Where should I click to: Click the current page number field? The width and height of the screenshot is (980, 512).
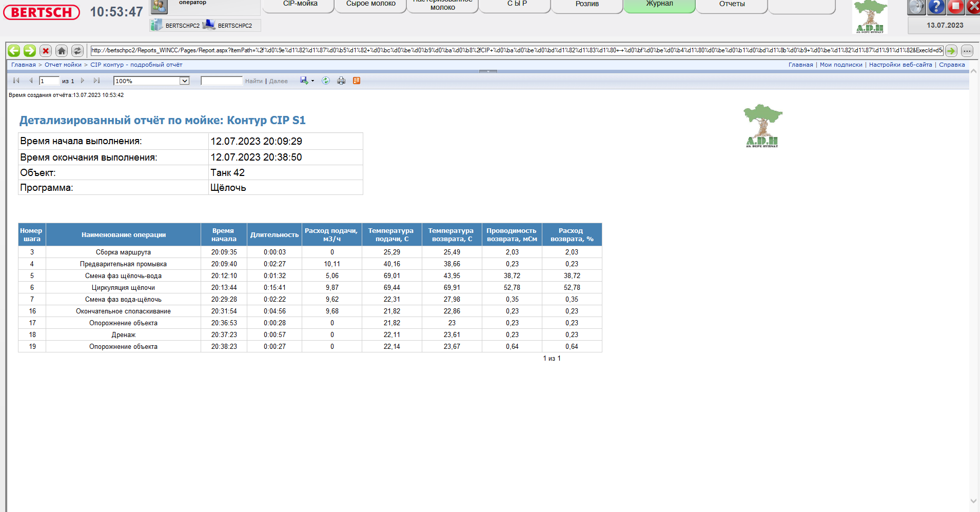coord(49,81)
